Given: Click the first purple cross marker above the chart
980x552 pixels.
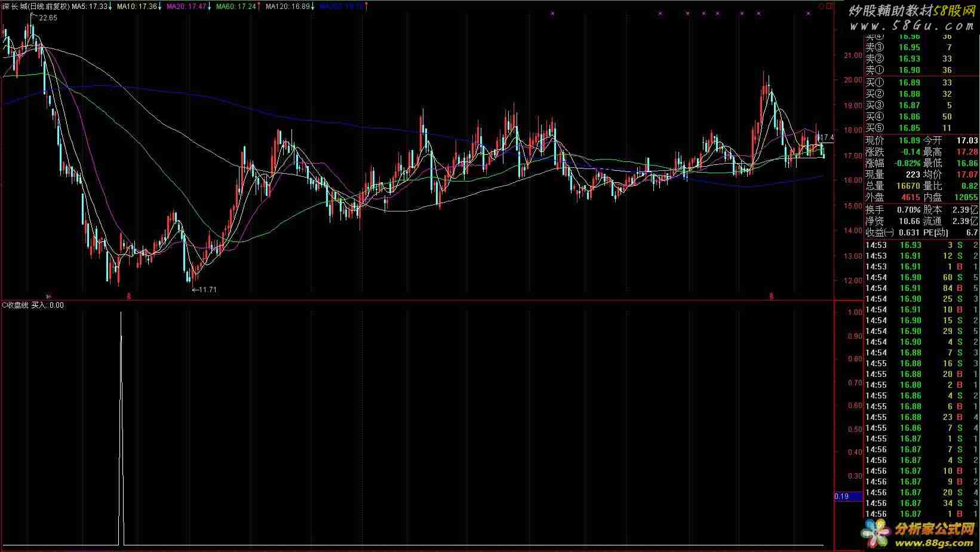Looking at the screenshot, I should tap(552, 13).
